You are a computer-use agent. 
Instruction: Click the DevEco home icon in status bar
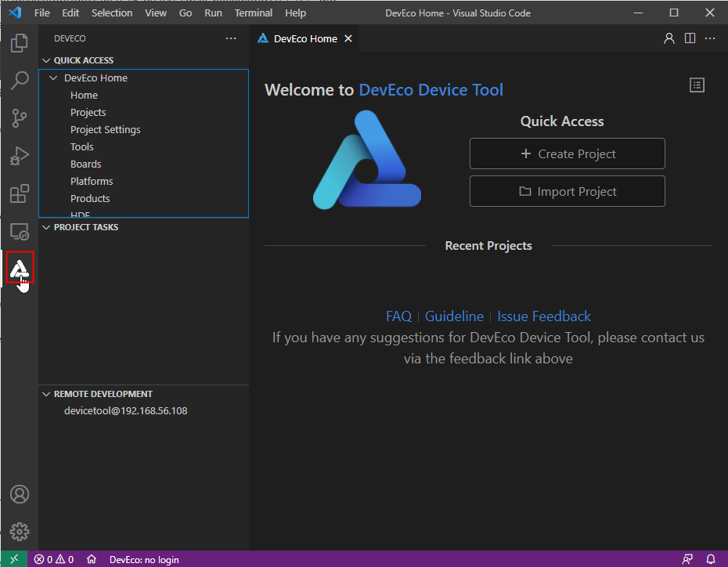[x=92, y=559]
